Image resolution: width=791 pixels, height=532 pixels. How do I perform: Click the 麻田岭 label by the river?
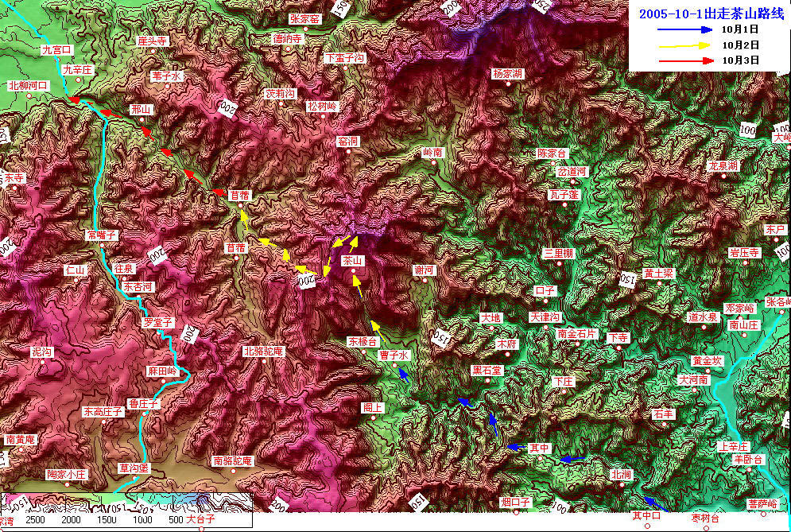pos(162,371)
